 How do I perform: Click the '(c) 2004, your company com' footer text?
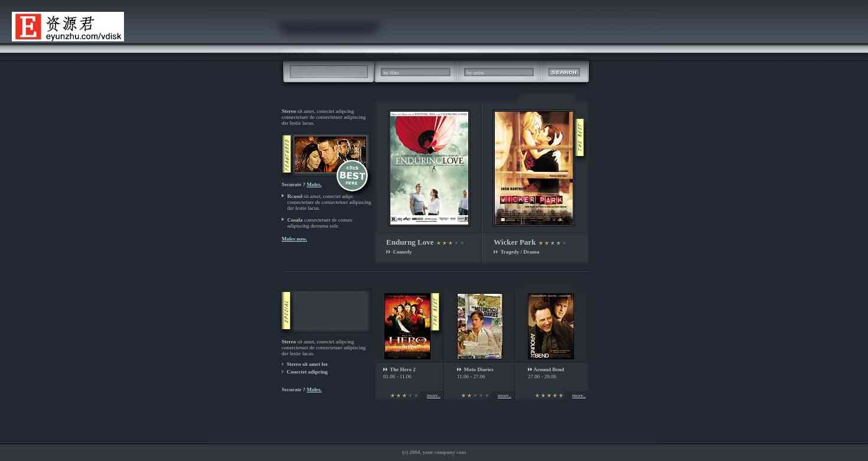(434, 452)
